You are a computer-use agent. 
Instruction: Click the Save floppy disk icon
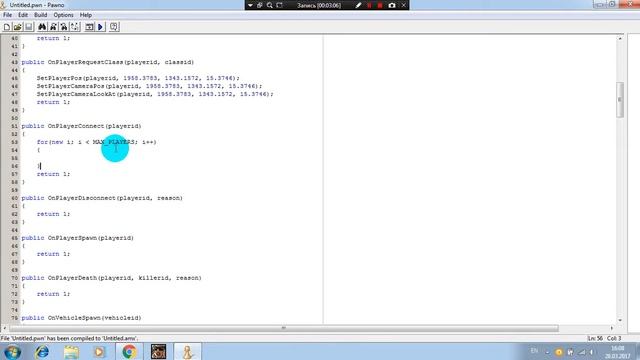28,27
